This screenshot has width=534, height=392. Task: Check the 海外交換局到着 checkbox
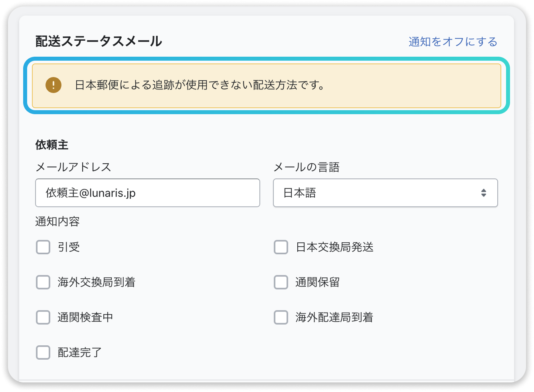43,282
